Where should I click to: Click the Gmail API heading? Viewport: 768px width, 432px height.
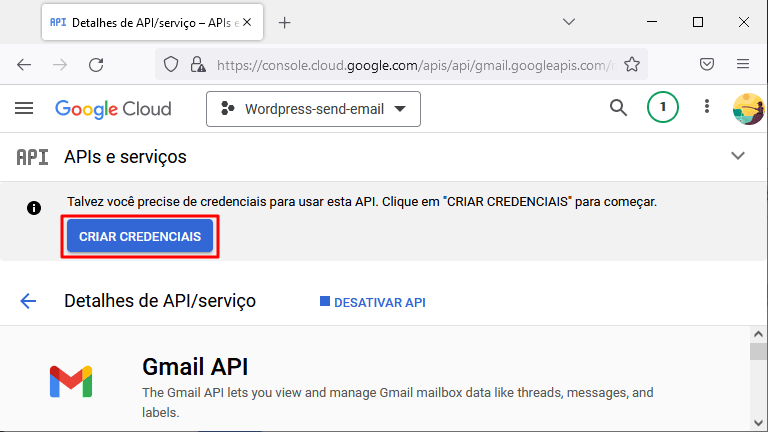point(195,367)
